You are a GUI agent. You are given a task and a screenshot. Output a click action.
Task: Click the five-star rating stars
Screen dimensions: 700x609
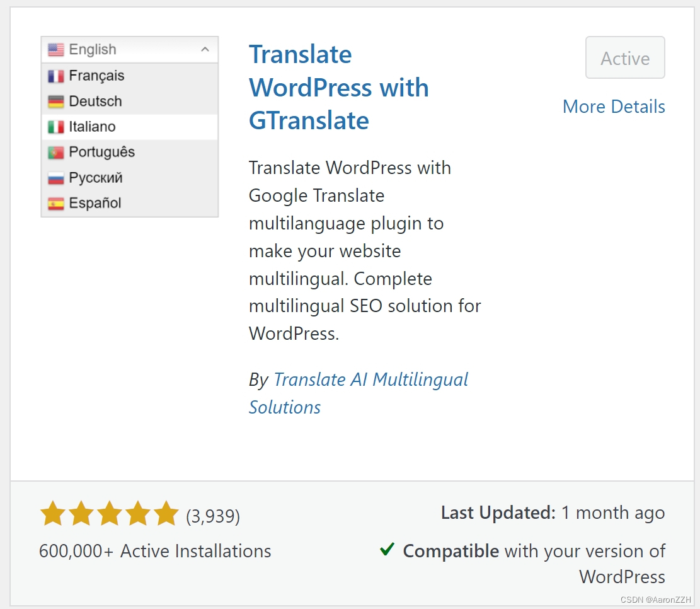(110, 513)
